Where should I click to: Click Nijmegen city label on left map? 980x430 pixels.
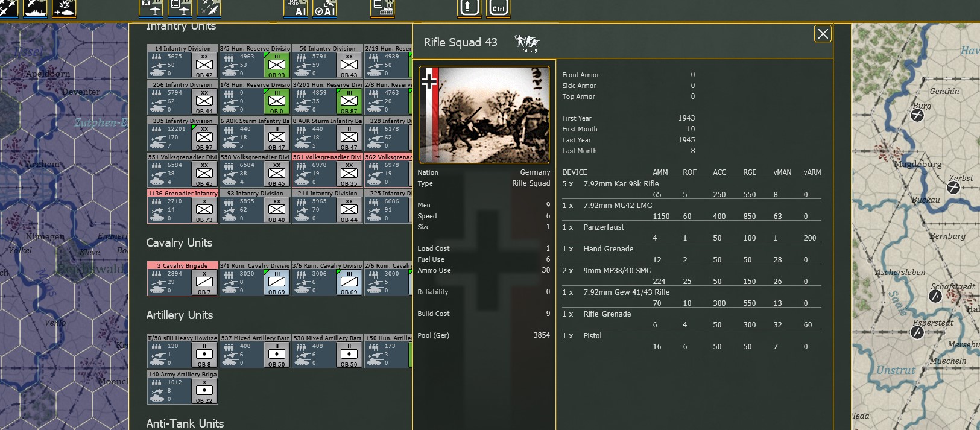click(45, 236)
